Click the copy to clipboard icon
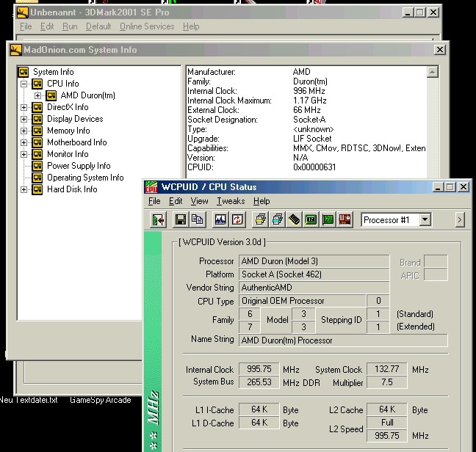Screen dimensions: 476x452 tap(198, 219)
